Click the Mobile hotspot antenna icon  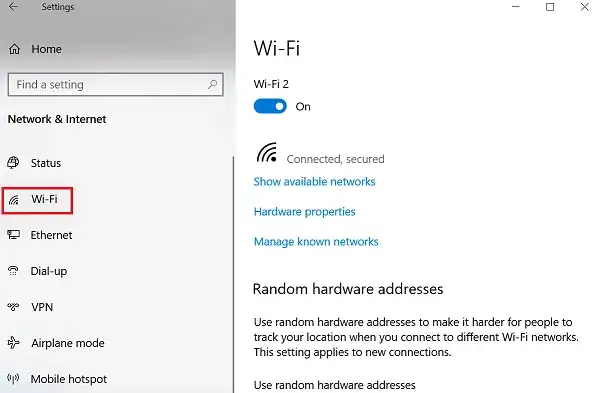coord(13,379)
